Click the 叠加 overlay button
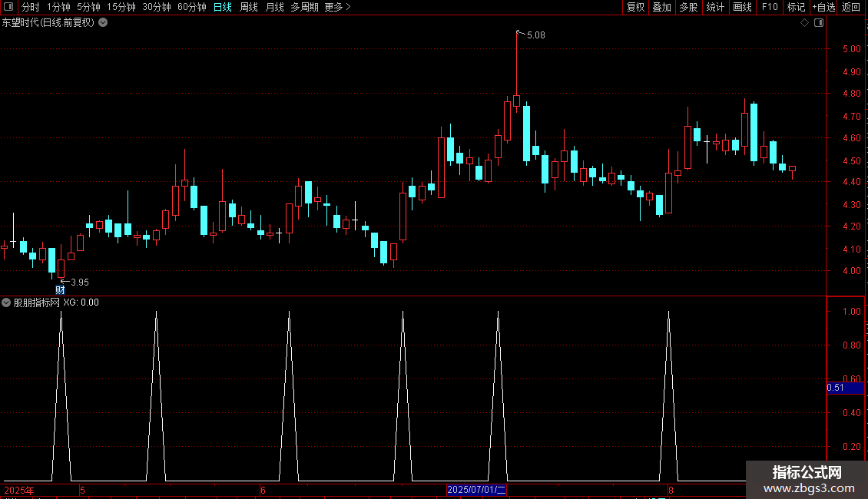 coord(662,7)
